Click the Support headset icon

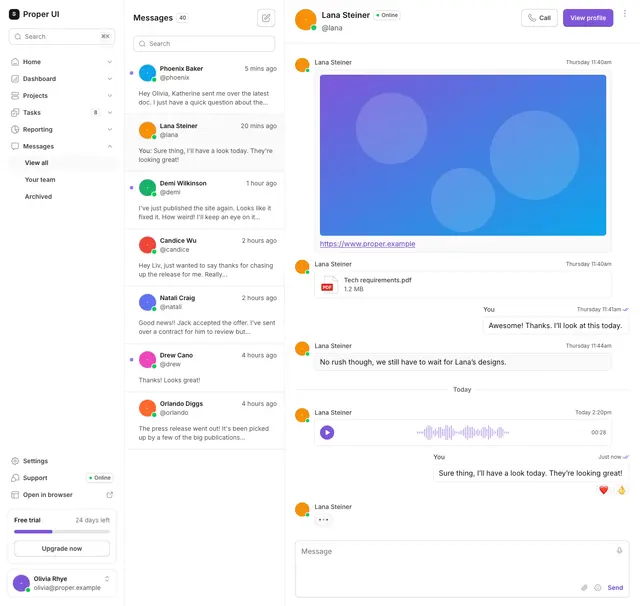15,478
